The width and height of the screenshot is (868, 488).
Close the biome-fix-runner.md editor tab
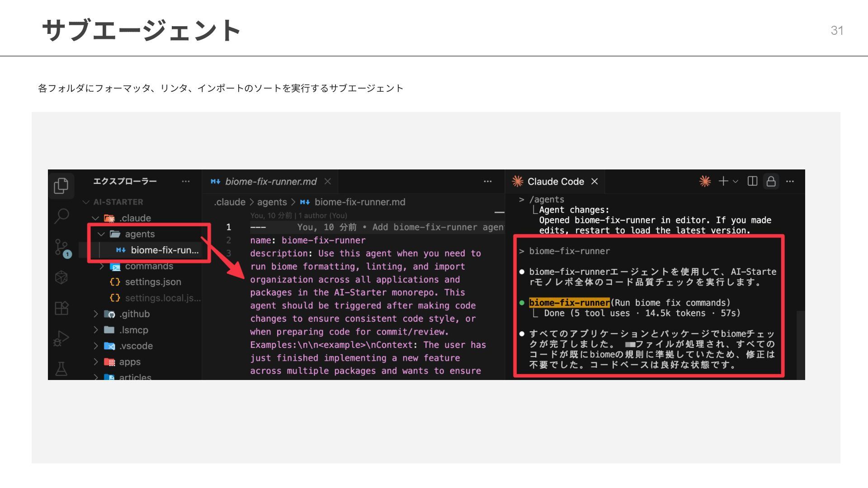point(328,181)
